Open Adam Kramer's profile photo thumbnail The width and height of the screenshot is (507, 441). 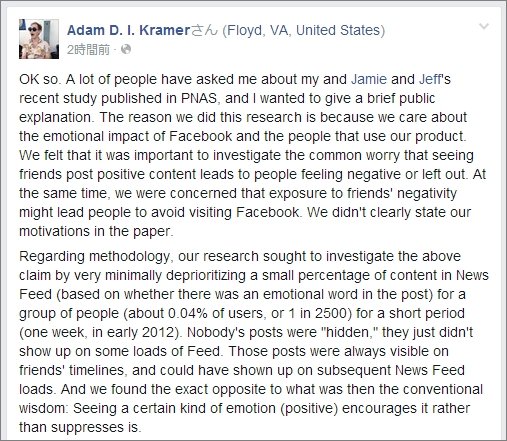pos(39,39)
